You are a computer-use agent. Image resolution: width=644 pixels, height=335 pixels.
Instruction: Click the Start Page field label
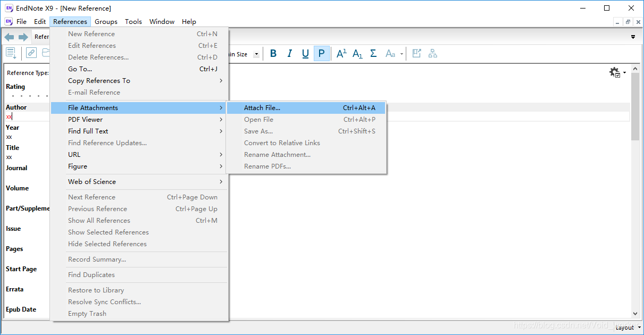tap(21, 269)
